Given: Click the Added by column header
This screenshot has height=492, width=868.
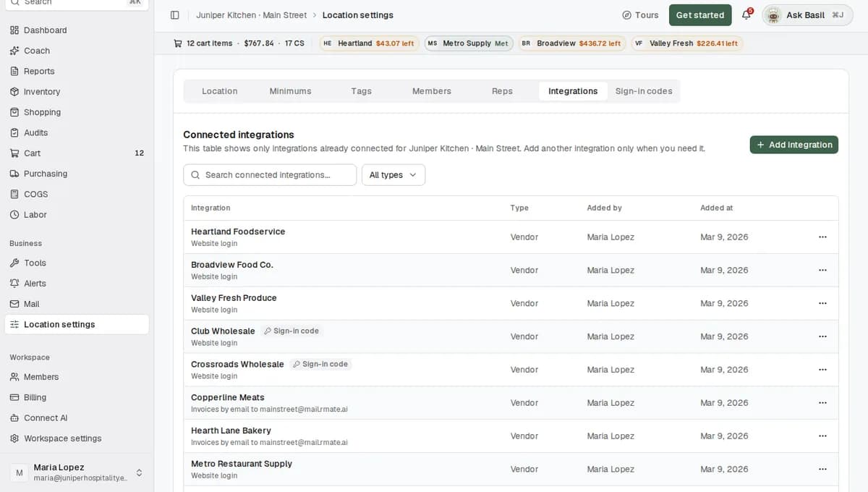Looking at the screenshot, I should pos(604,208).
